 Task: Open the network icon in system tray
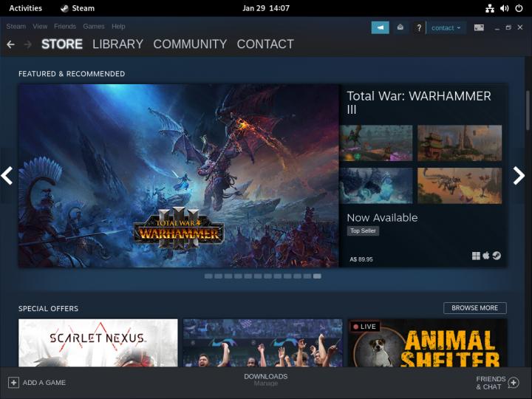click(490, 8)
